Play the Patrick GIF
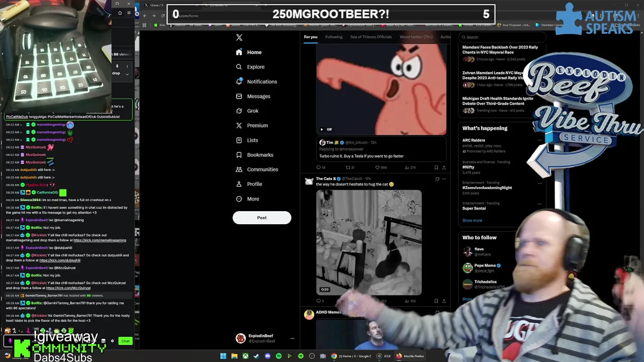 pyautogui.click(x=322, y=129)
